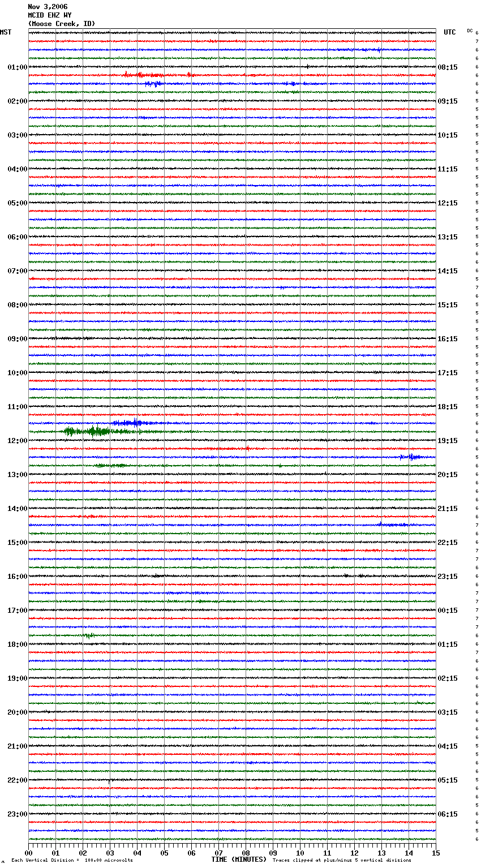The image size is (481, 868).
Task: Click the '19:15' UTC time label
Action: [x=448, y=441]
